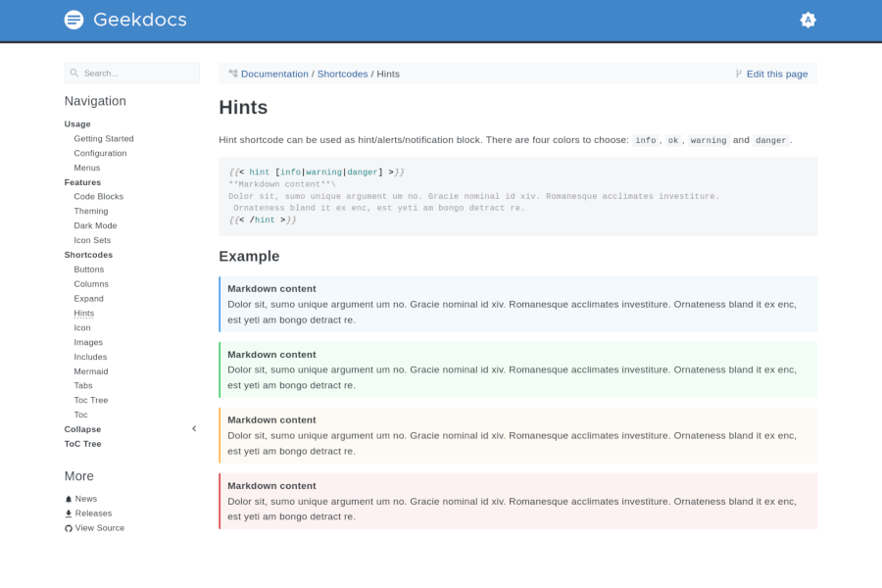Click the Geekdocs logo icon
The width and height of the screenshot is (882, 588).
click(73, 20)
